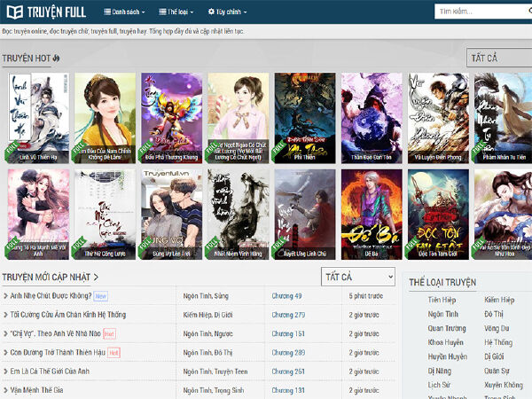Open Em Là Cả Thế Giới Của Anh
Image resolution: width=532 pixels, height=399 pixels.
tap(50, 372)
